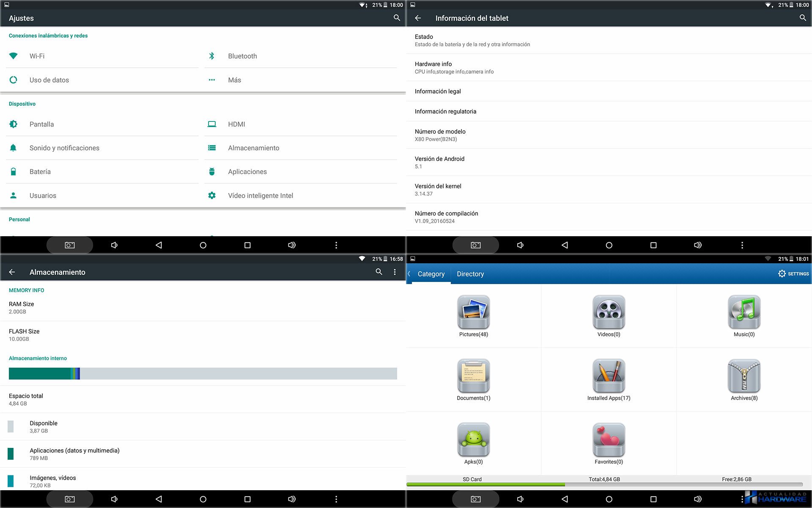Expand the Más wireless options
This screenshot has height=508, width=812.
point(234,80)
